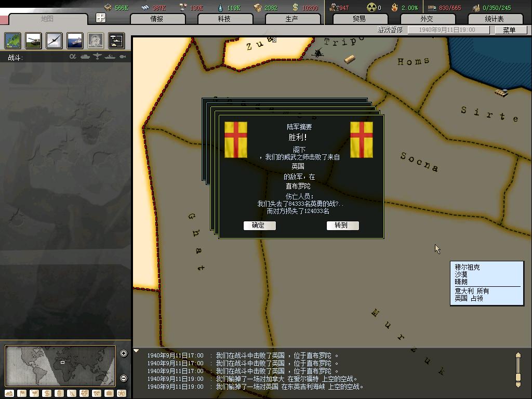Click the Socna province on map
Screen dimensions: 532x399
[419, 162]
